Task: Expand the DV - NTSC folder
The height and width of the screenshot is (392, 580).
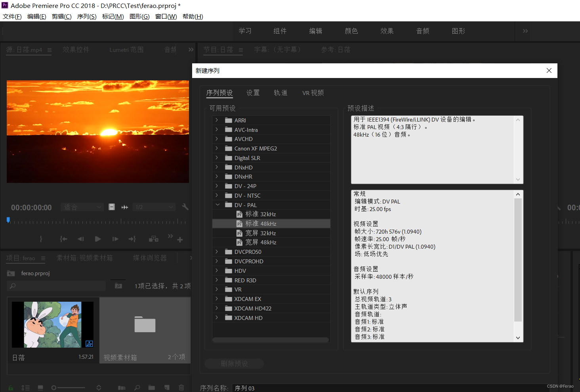Action: point(217,195)
